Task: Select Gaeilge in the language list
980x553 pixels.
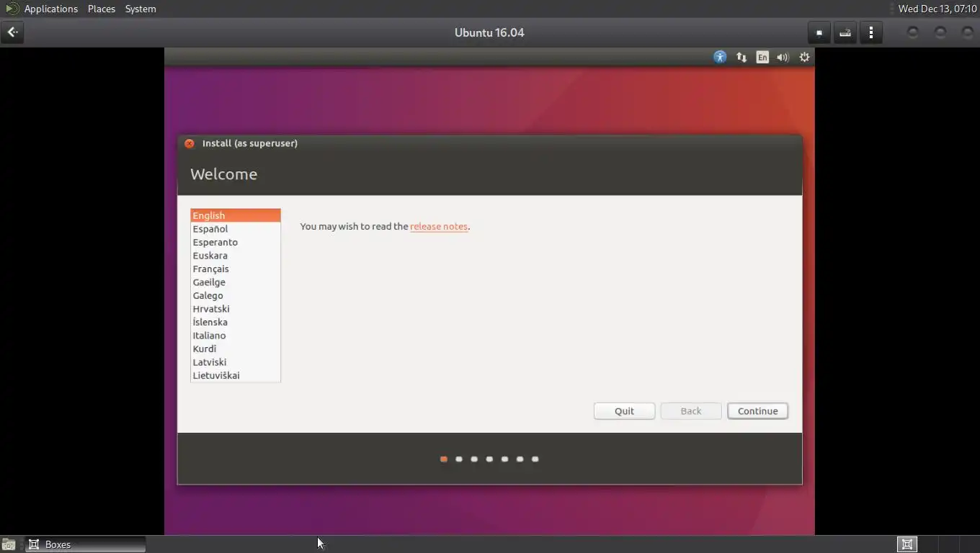Action: [236, 282]
